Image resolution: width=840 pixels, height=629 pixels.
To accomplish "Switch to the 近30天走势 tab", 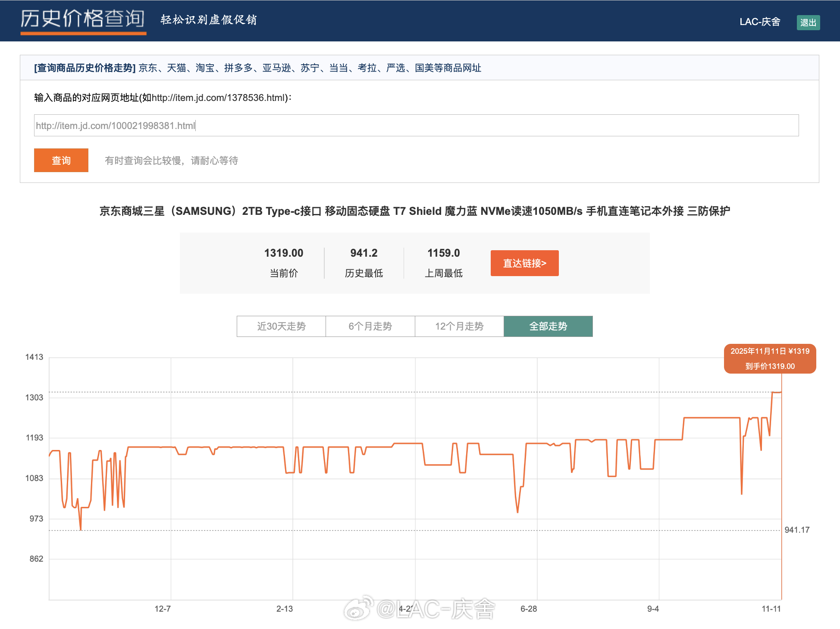I will pos(281,326).
